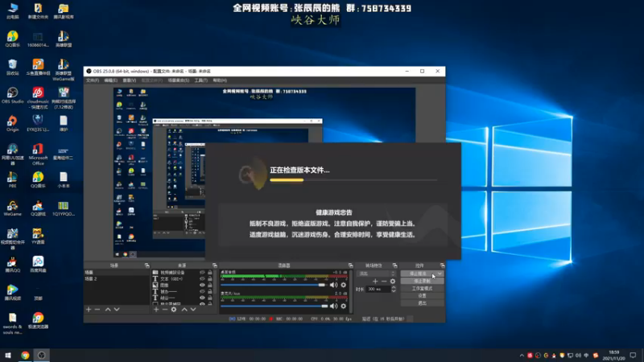Open the 帮助(H) menu in OBS
Screen dimensions: 644x362
click(220, 80)
